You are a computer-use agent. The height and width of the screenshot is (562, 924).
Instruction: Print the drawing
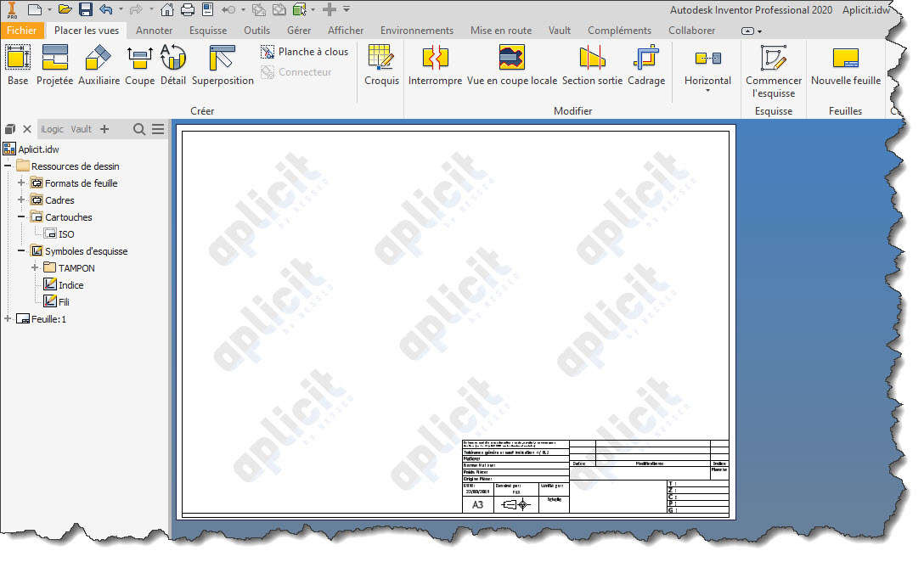click(188, 9)
